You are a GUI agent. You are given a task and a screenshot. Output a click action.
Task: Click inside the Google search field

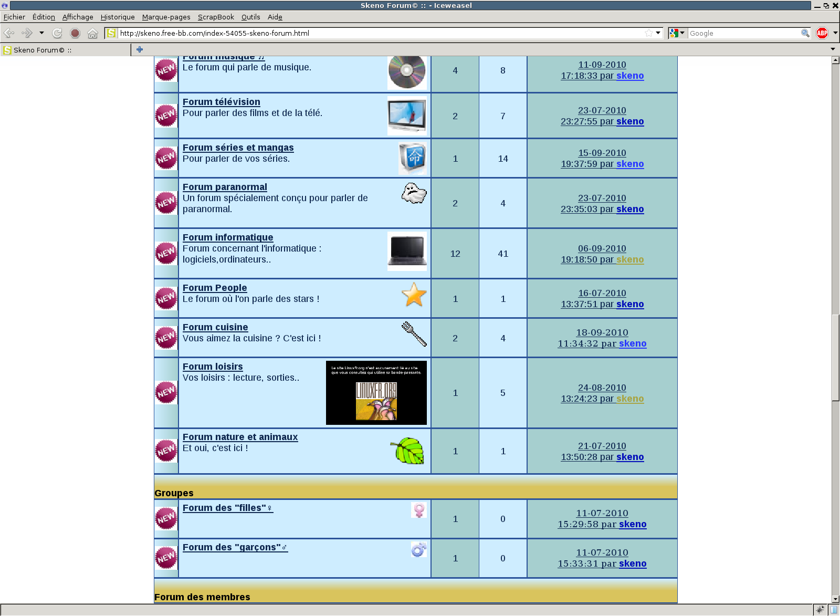(x=743, y=33)
